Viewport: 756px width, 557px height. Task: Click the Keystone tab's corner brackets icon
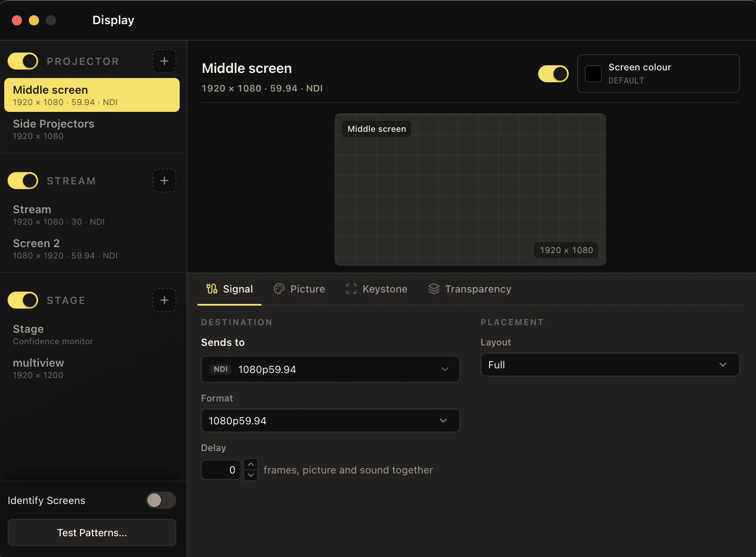tap(351, 289)
